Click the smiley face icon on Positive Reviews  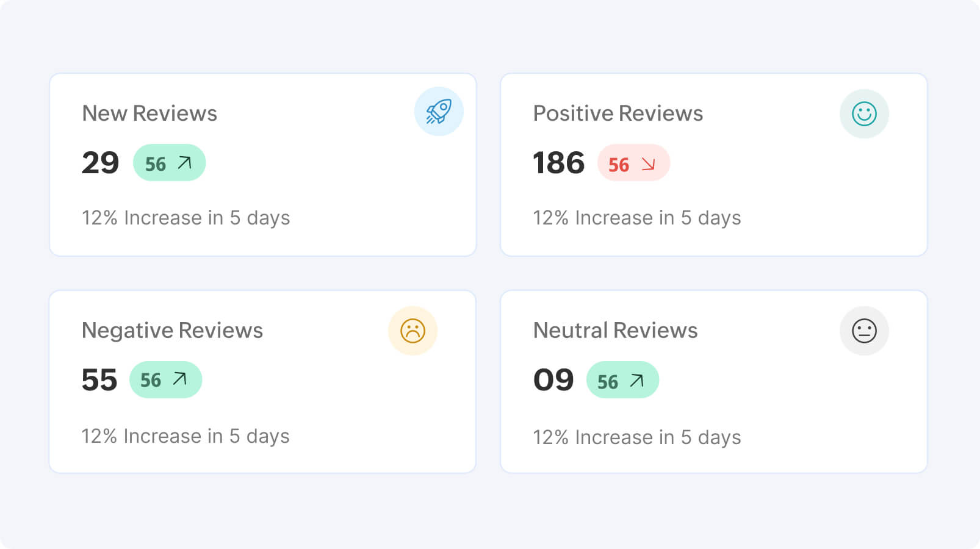pyautogui.click(x=864, y=114)
